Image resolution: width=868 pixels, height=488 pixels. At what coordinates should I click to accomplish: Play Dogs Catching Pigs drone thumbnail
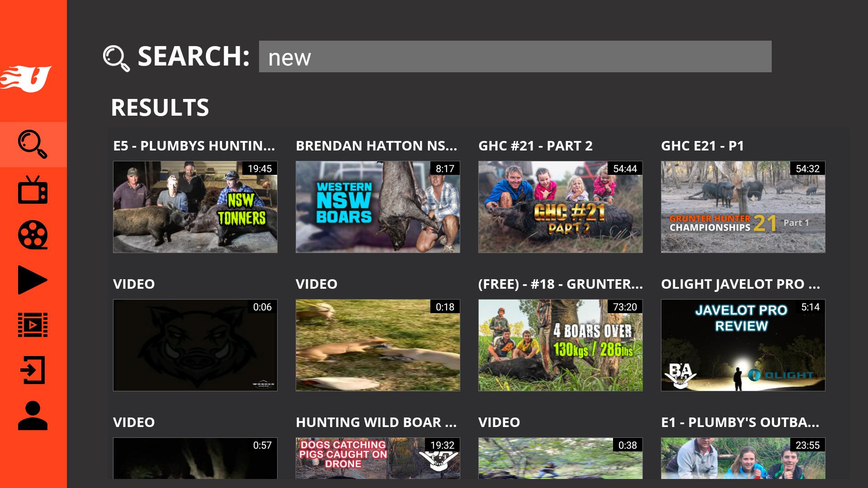(x=378, y=458)
